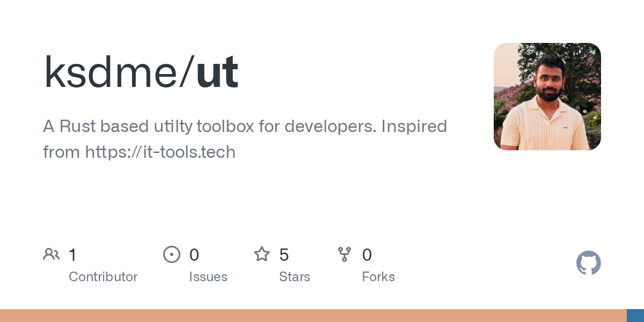Click the star count '5'
Image resolution: width=644 pixels, height=322 pixels.
tap(284, 255)
